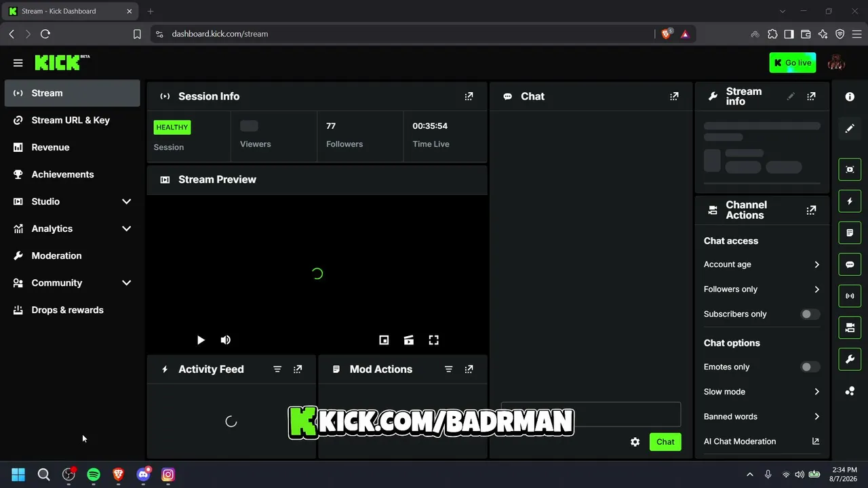Open Drops & rewards
The width and height of the screenshot is (868, 488).
click(x=72, y=310)
